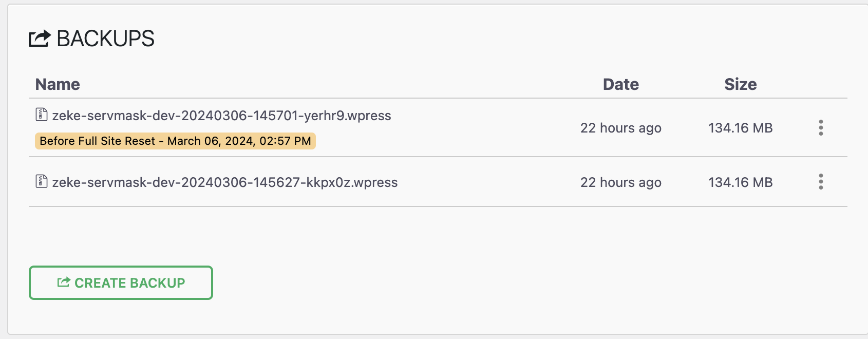Click the BACKUPS heading text
Image resolution: width=868 pixels, height=339 pixels.
(x=105, y=39)
